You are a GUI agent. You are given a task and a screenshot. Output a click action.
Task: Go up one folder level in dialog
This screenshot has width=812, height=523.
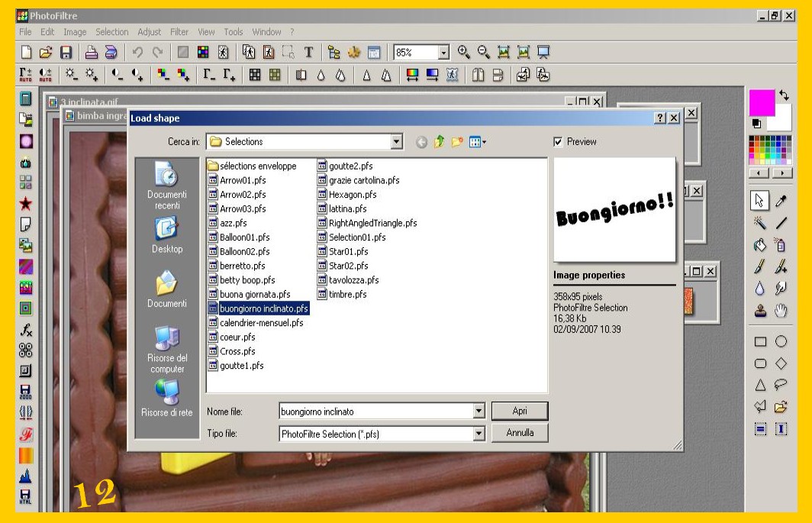pyautogui.click(x=440, y=142)
